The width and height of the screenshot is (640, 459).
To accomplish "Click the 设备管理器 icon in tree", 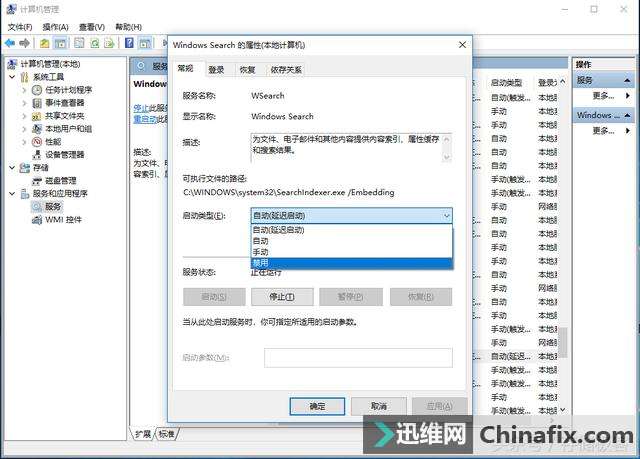I will (37, 155).
